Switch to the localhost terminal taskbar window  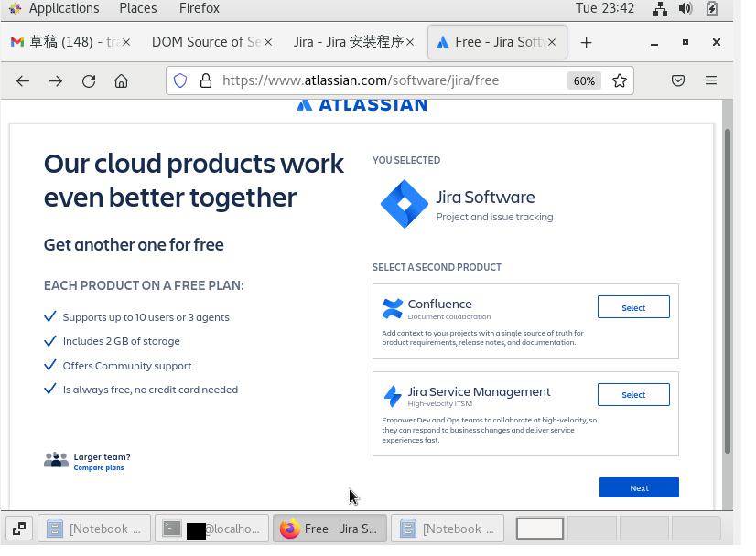click(x=212, y=529)
